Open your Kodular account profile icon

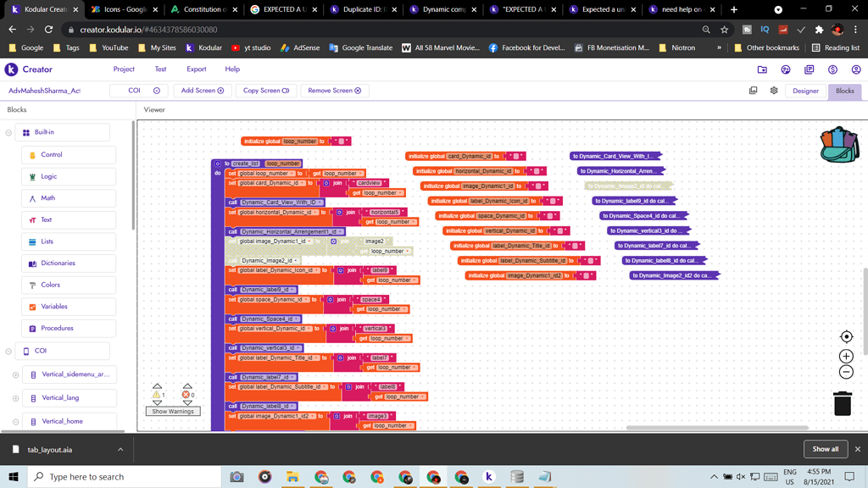tap(854, 70)
